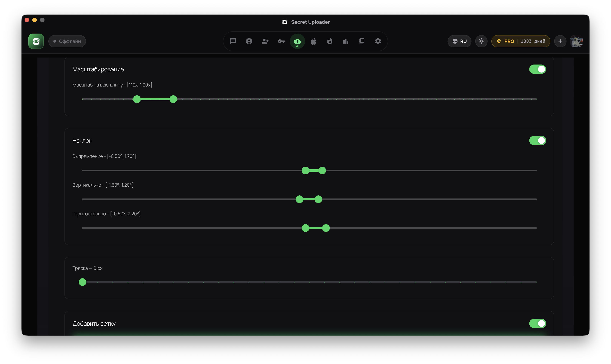The image size is (611, 364).
Task: Open the account profile icon in navbar
Action: pyautogui.click(x=249, y=41)
